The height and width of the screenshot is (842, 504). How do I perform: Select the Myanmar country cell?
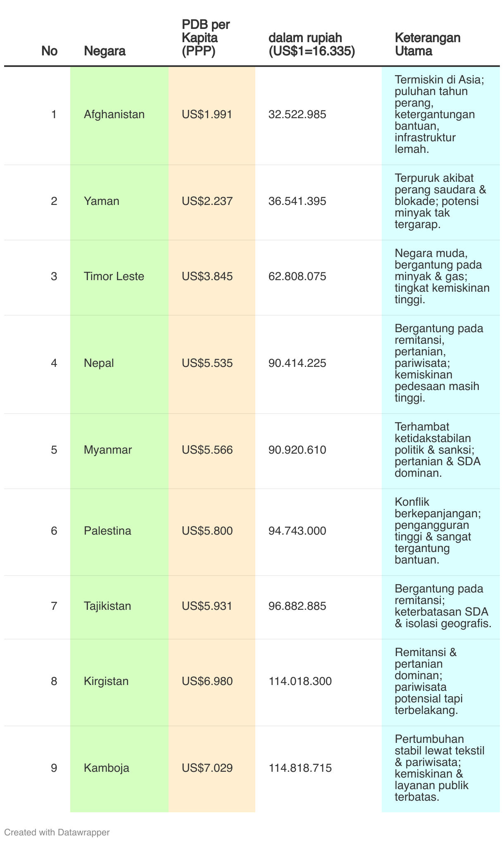pyautogui.click(x=119, y=451)
